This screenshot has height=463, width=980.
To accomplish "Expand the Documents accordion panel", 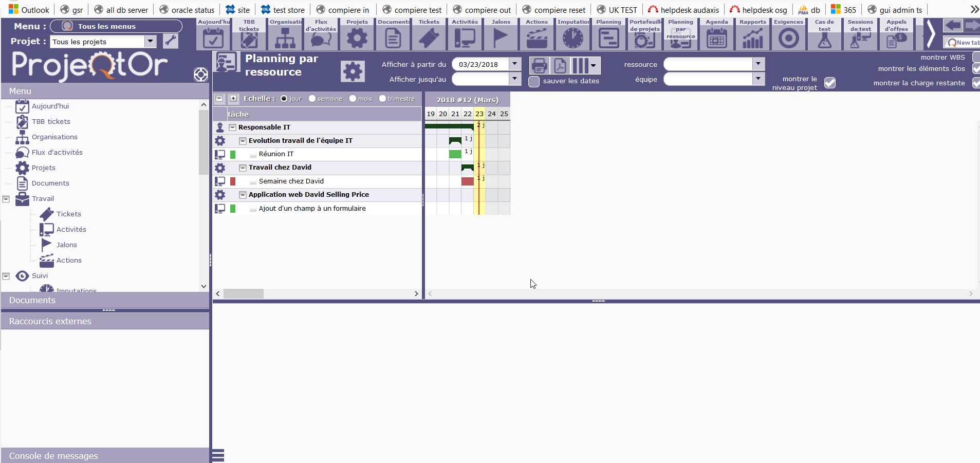I will (x=105, y=300).
